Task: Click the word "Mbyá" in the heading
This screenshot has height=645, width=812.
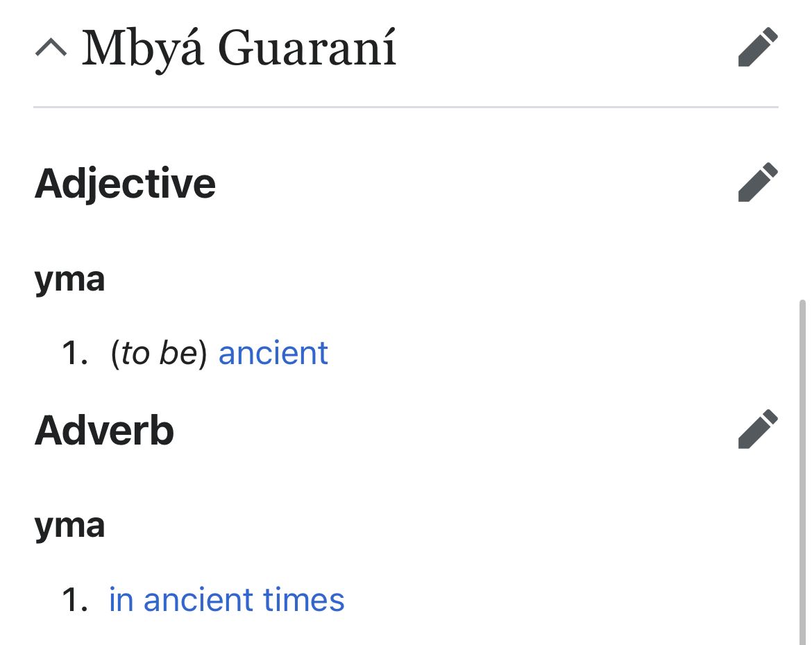Action: [143, 48]
